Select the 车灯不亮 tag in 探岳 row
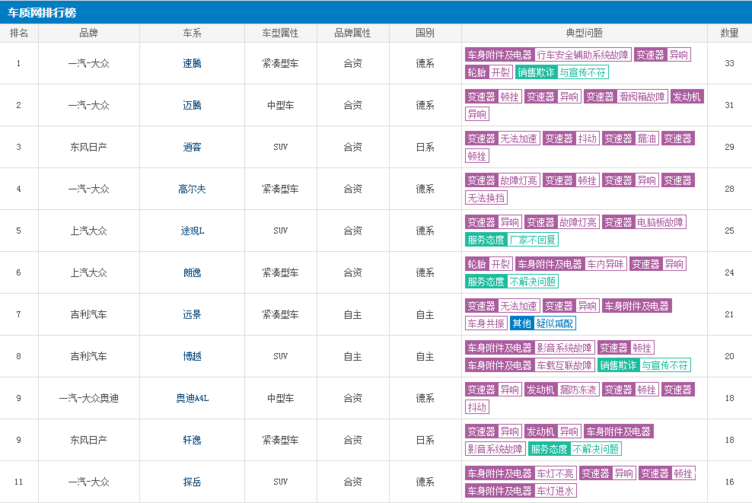The image size is (752, 503). pyautogui.click(x=555, y=473)
